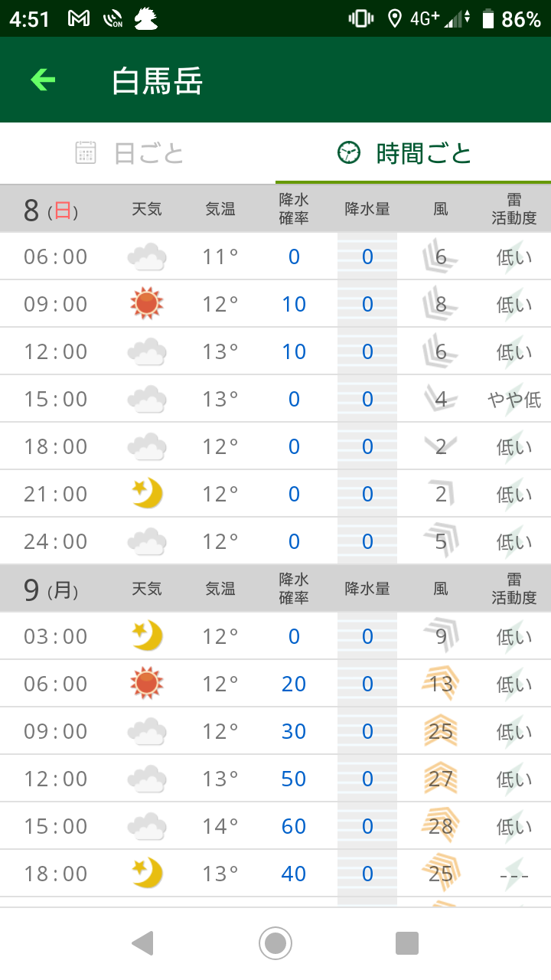This screenshot has width=551, height=980.
Task: Switch to the 日ごと tab
Action: [130, 153]
